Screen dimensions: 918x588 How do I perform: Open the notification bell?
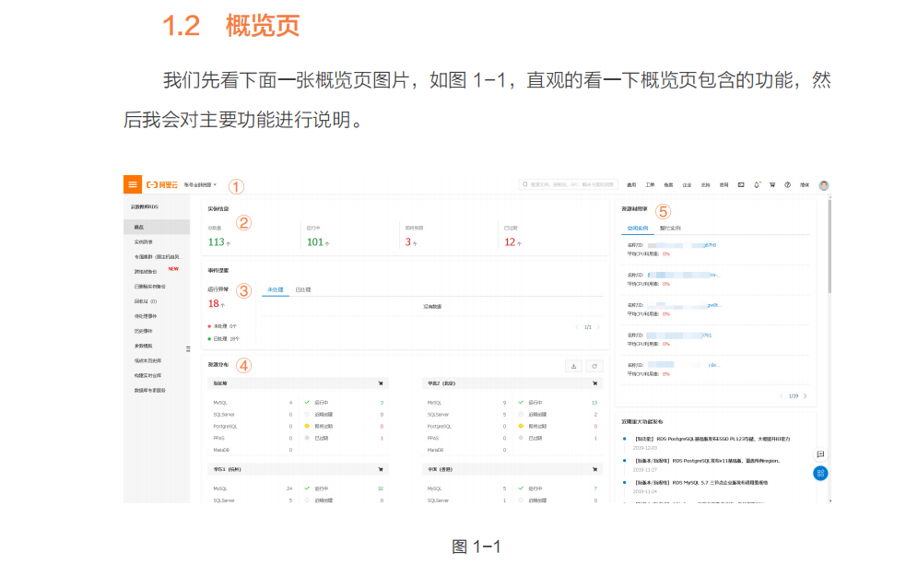point(757,185)
